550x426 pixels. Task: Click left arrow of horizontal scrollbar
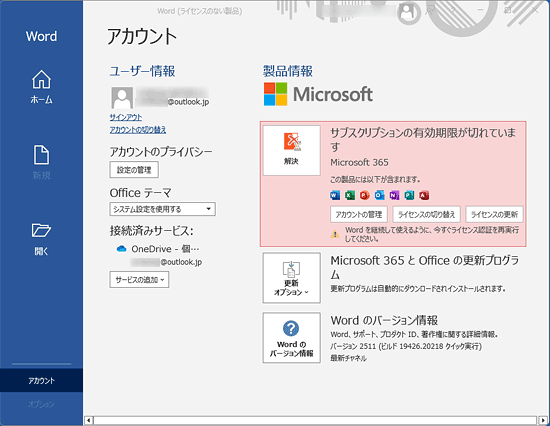pyautogui.click(x=89, y=420)
